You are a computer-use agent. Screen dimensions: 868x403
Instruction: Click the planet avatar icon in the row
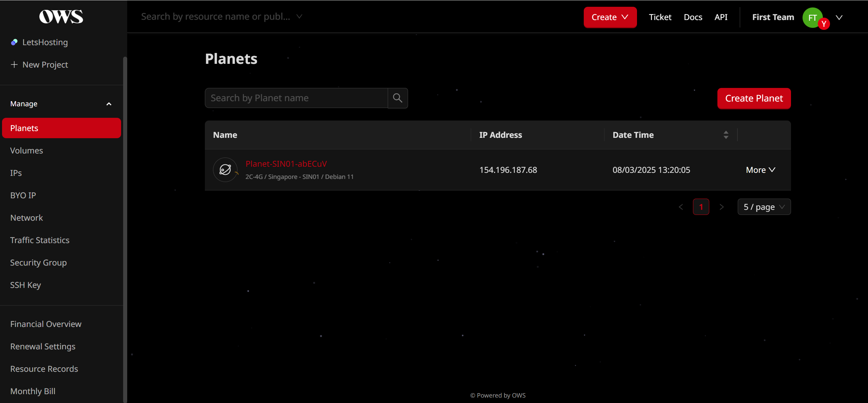point(225,170)
